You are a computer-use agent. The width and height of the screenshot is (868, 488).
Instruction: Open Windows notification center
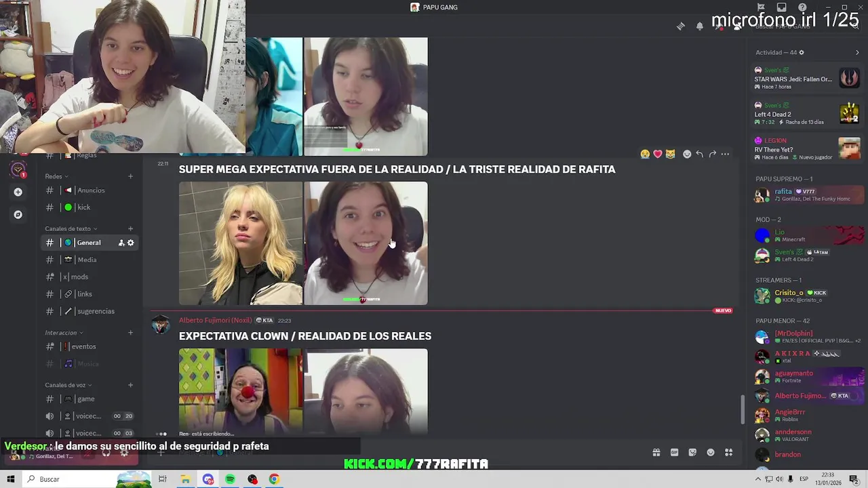(x=854, y=479)
